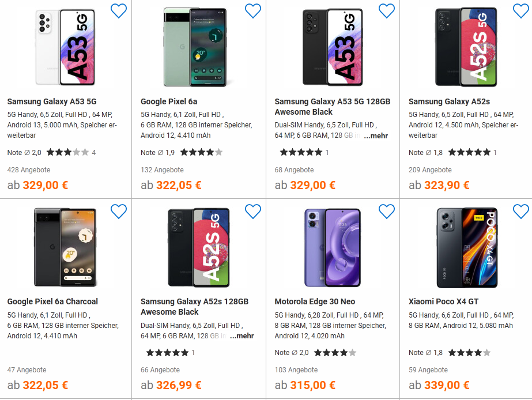
Task: Expand '...mehr' on Galaxy A53 Awesome Black
Action: 376,136
